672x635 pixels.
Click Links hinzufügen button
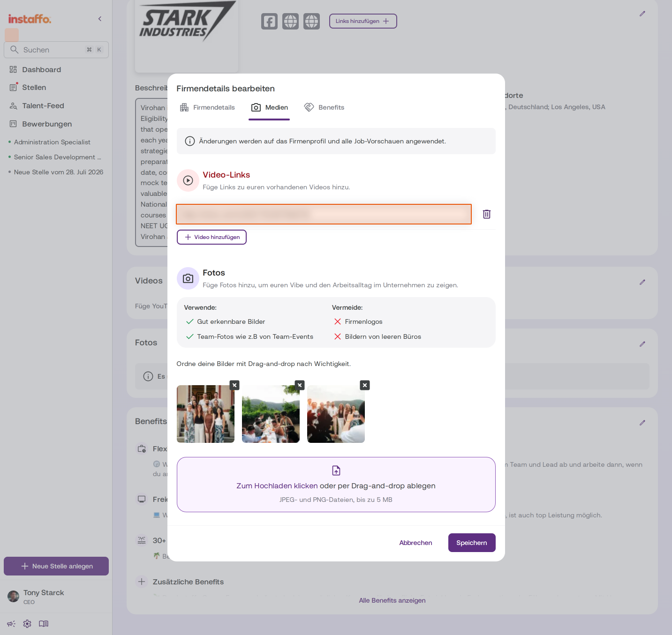tap(363, 21)
